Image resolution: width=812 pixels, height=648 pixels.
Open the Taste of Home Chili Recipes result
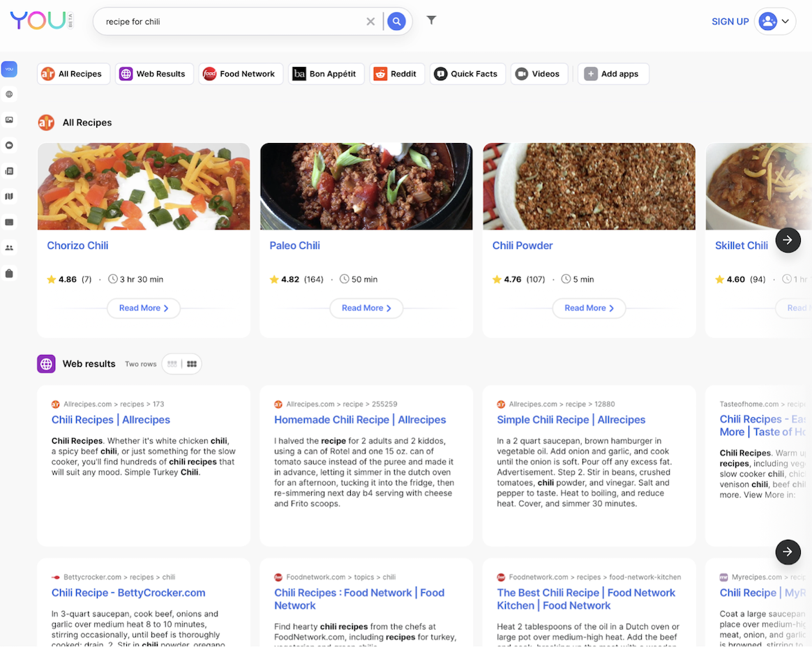(762, 425)
